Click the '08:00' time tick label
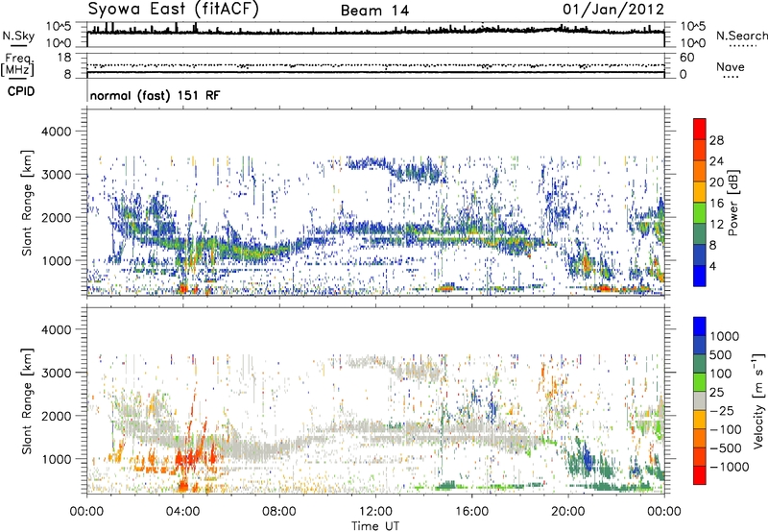Viewport: 768px width, 532px height. 279,512
